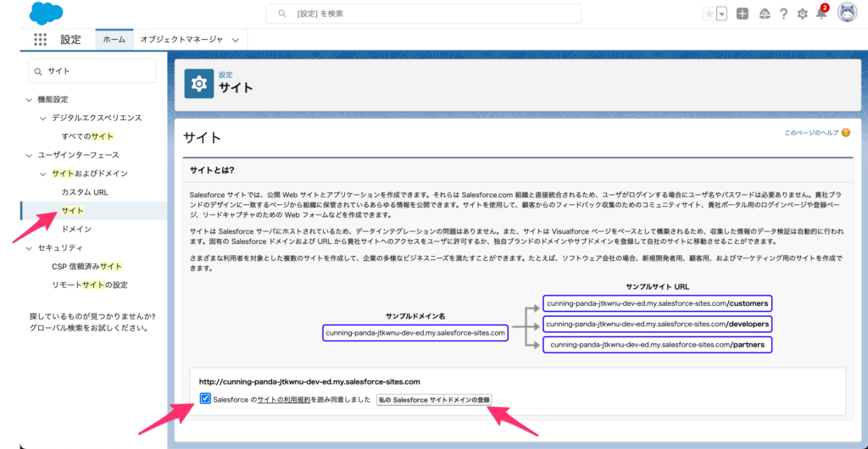Switch to the オブジェクトマネージャ tab

point(181,40)
